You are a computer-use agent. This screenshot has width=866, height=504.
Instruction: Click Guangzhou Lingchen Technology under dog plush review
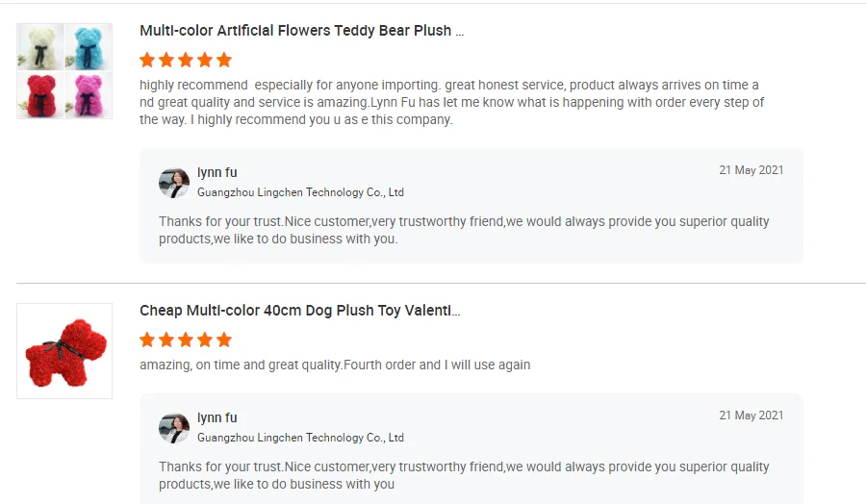click(x=300, y=438)
